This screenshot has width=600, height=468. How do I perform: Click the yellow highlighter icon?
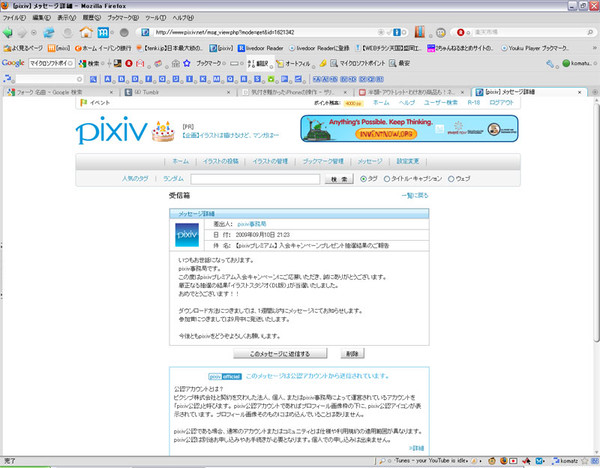point(323,63)
